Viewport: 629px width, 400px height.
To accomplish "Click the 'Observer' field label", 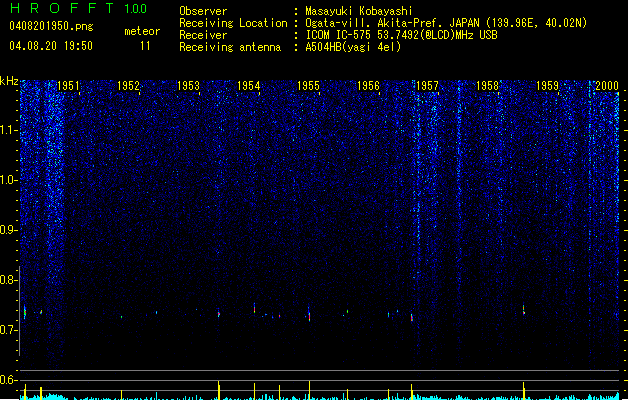I will pyautogui.click(x=203, y=11).
